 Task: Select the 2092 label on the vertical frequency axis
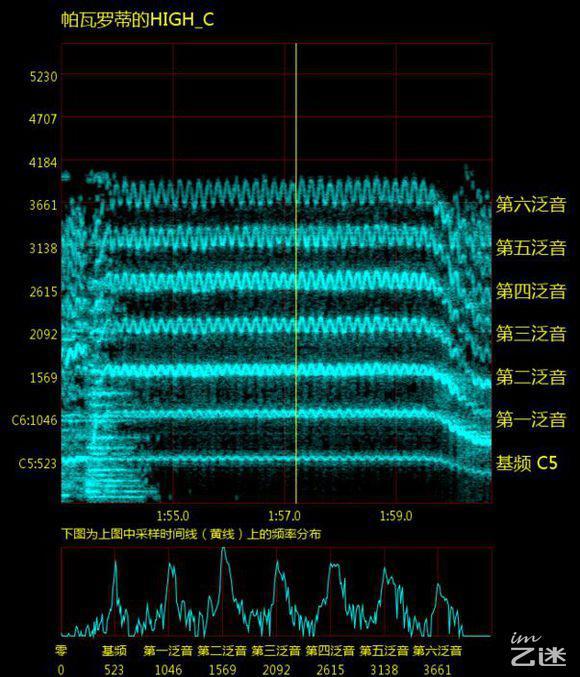[43, 334]
